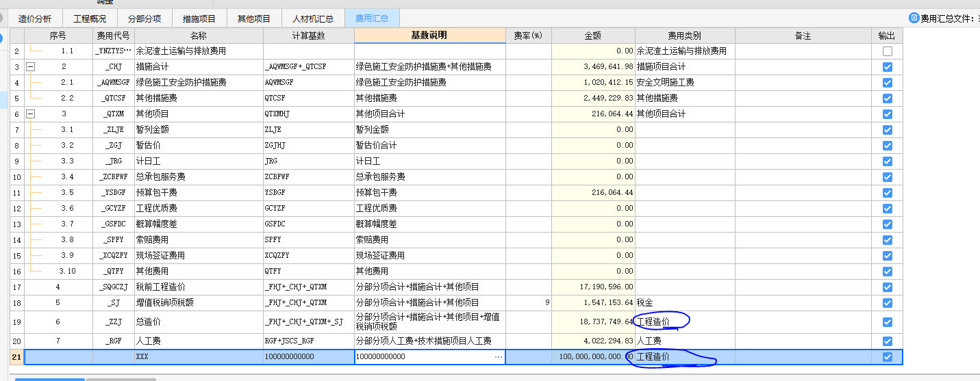Click the 费用类别 column header
The width and height of the screenshot is (980, 381).
pyautogui.click(x=685, y=36)
